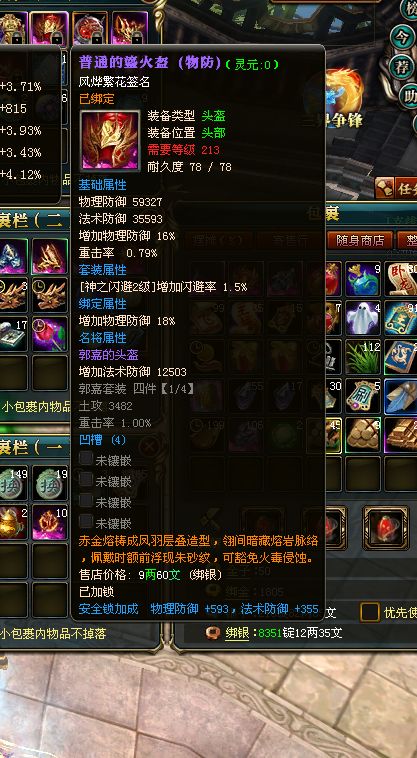Select the 刷 refresh token item
This screenshot has height=758, width=417.
(363, 396)
